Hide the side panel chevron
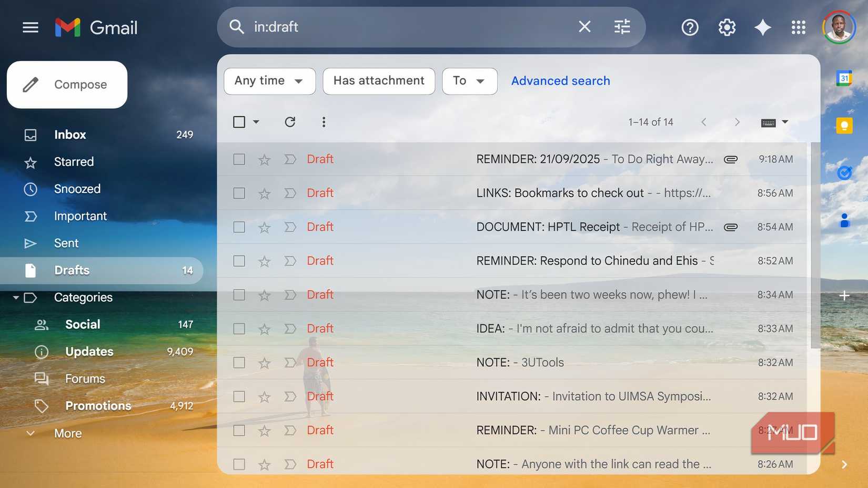This screenshot has height=488, width=868. tap(844, 464)
